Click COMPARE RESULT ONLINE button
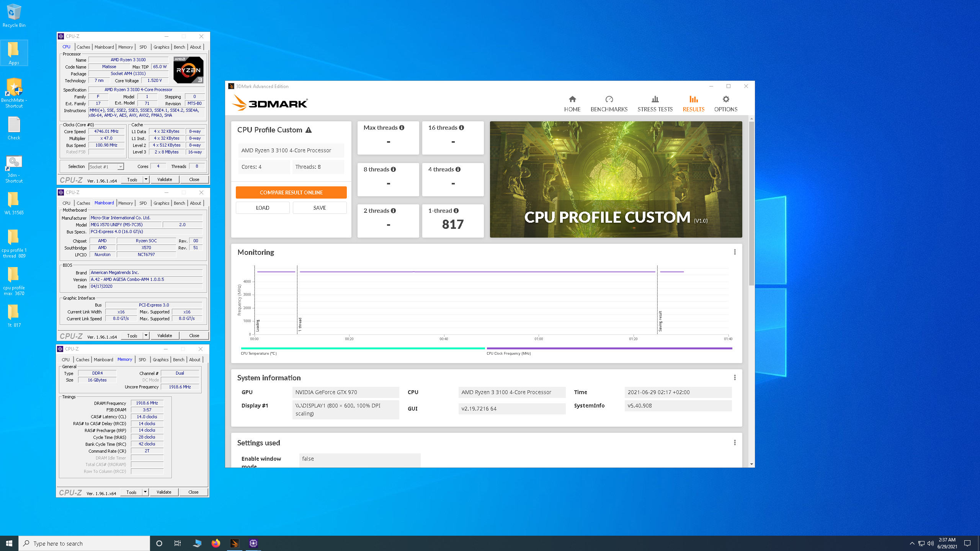 point(291,192)
